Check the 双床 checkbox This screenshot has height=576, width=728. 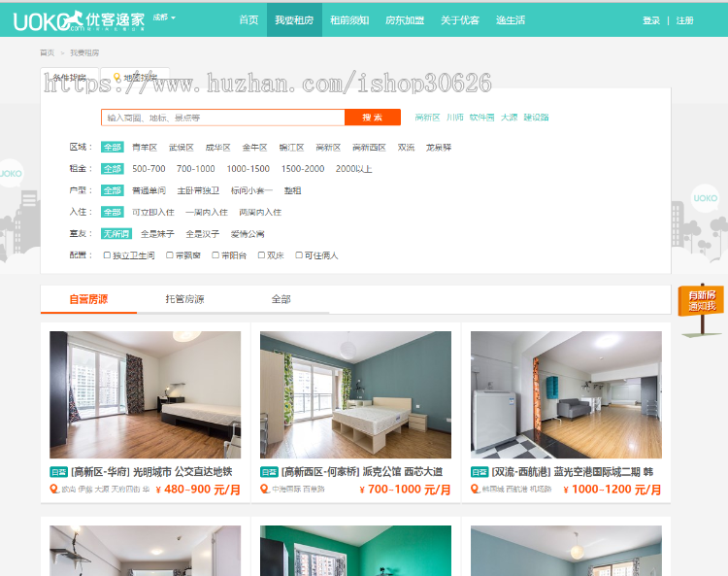pos(261,255)
